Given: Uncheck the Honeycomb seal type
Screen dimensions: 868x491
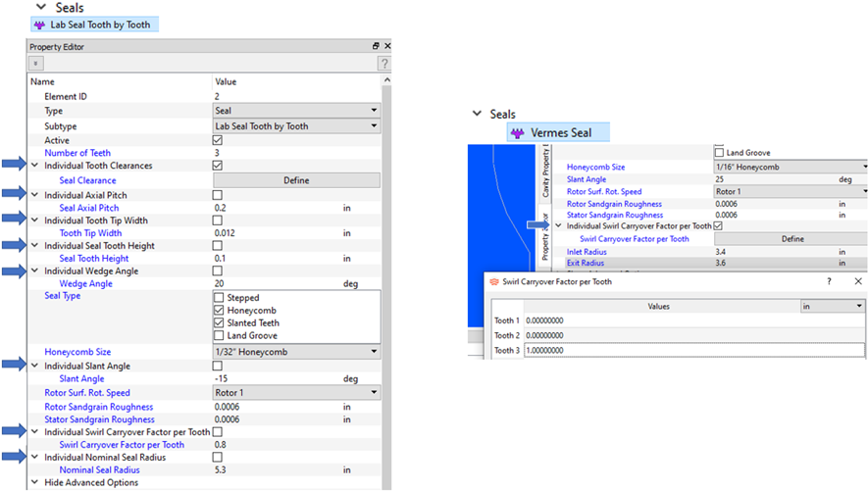Looking at the screenshot, I should pyautogui.click(x=219, y=310).
